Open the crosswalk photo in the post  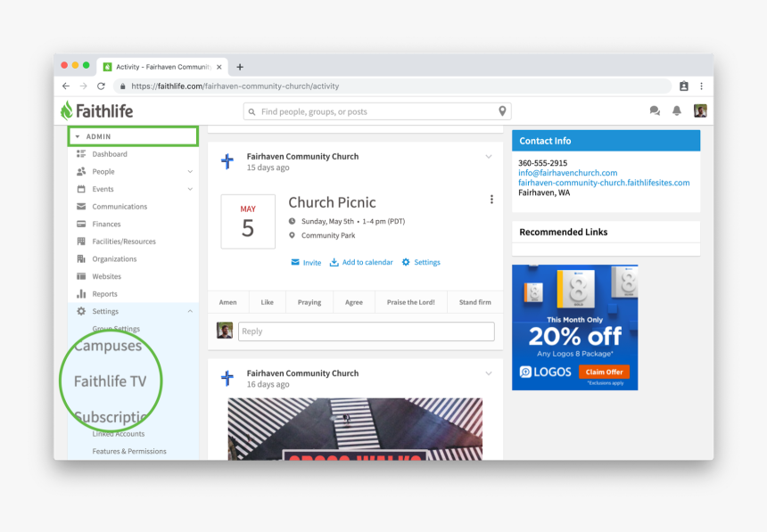coord(355,429)
